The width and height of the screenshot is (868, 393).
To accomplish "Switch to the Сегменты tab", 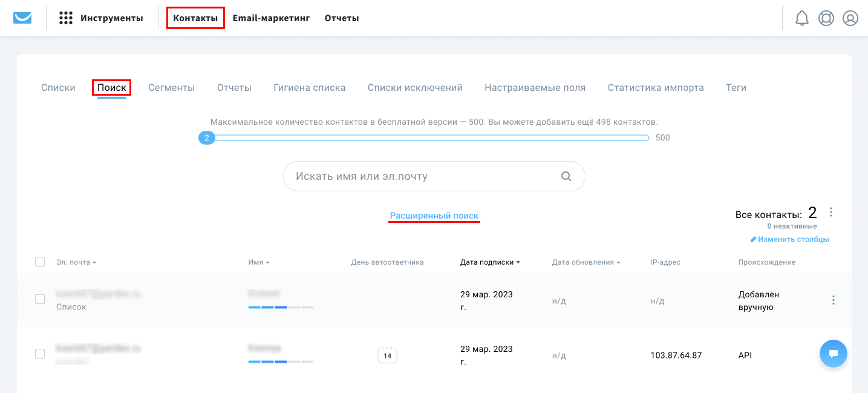I will click(171, 87).
